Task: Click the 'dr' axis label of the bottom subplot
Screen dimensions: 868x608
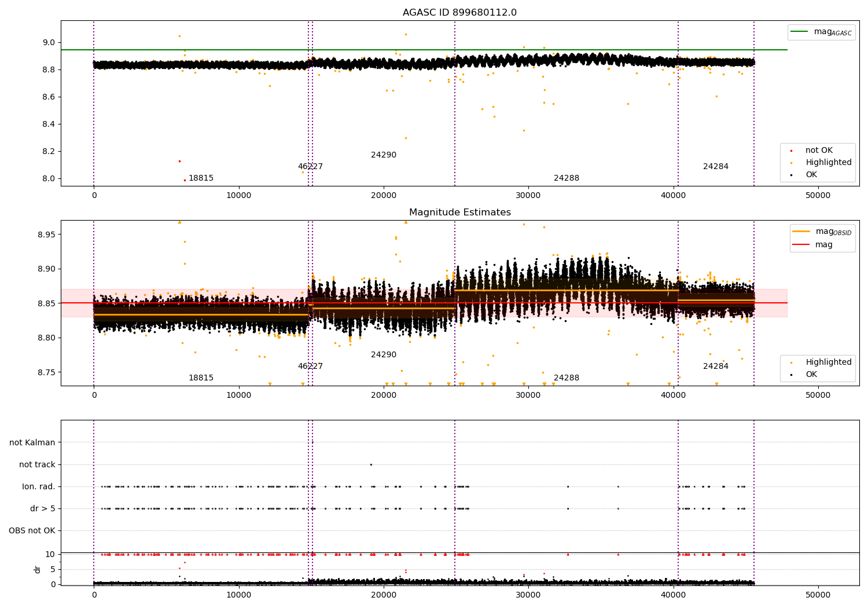Action: [38, 569]
